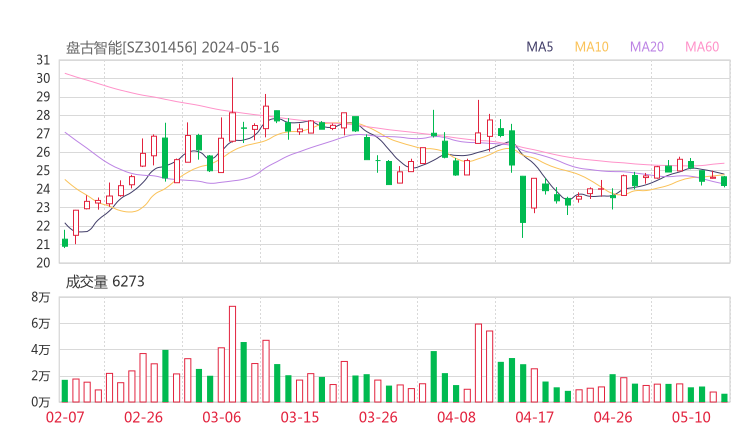Click the 04-08 date axis label

456,417
